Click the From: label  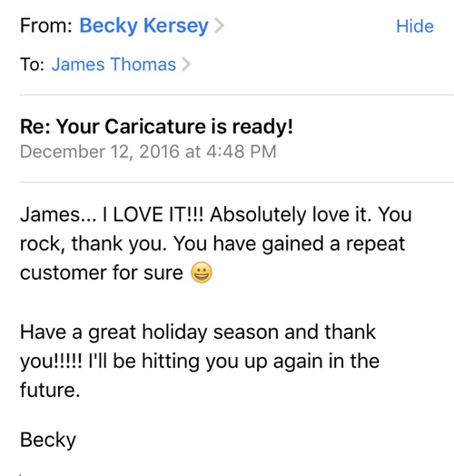point(46,25)
